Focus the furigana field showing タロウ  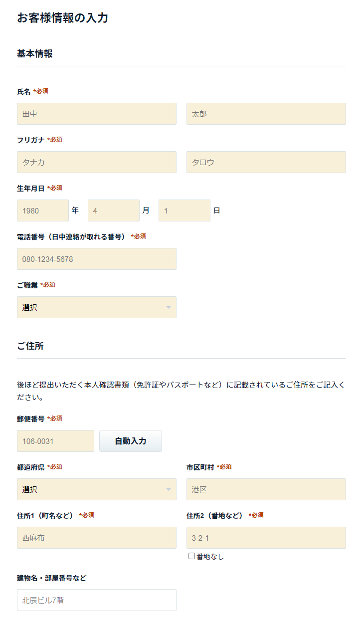click(x=266, y=162)
